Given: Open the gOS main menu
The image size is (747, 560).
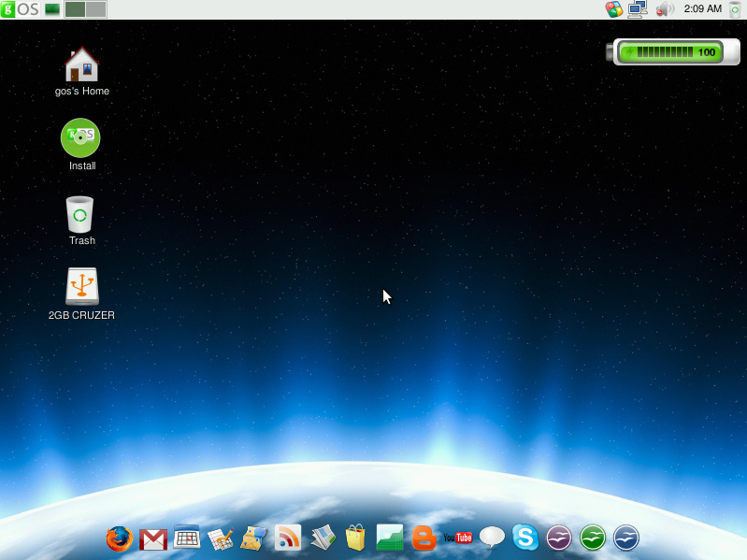Looking at the screenshot, I should click(x=20, y=9).
